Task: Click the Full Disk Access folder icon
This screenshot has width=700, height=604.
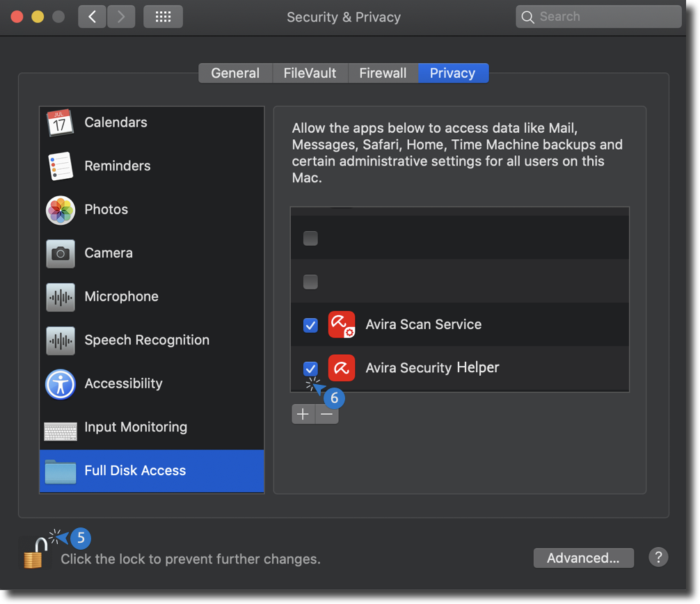Action: pos(61,471)
